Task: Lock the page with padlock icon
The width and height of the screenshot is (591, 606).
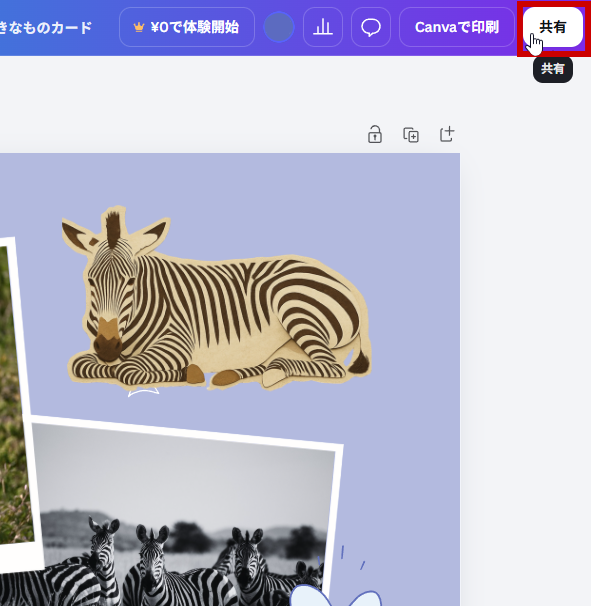Action: [x=375, y=134]
